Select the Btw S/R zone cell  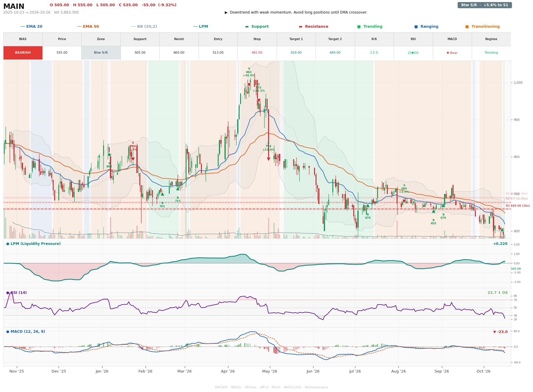(x=101, y=53)
